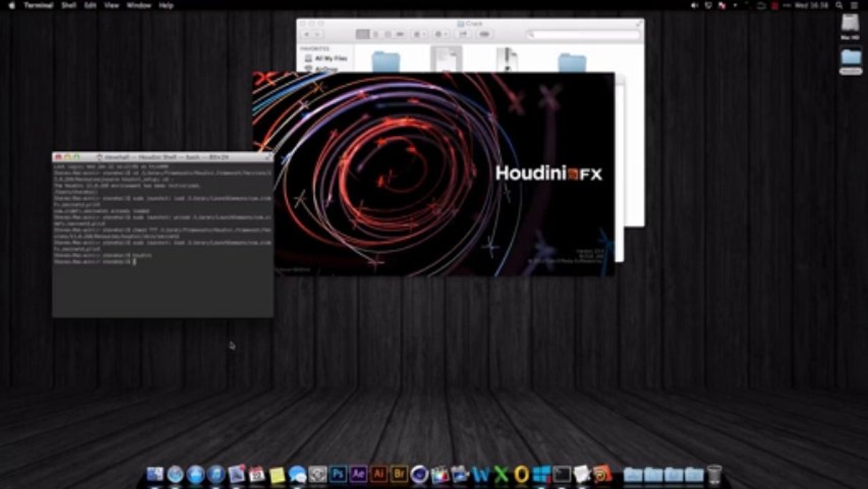Select the zip archive file in Finder
Viewport: 868px width, 489px height.
506,60
